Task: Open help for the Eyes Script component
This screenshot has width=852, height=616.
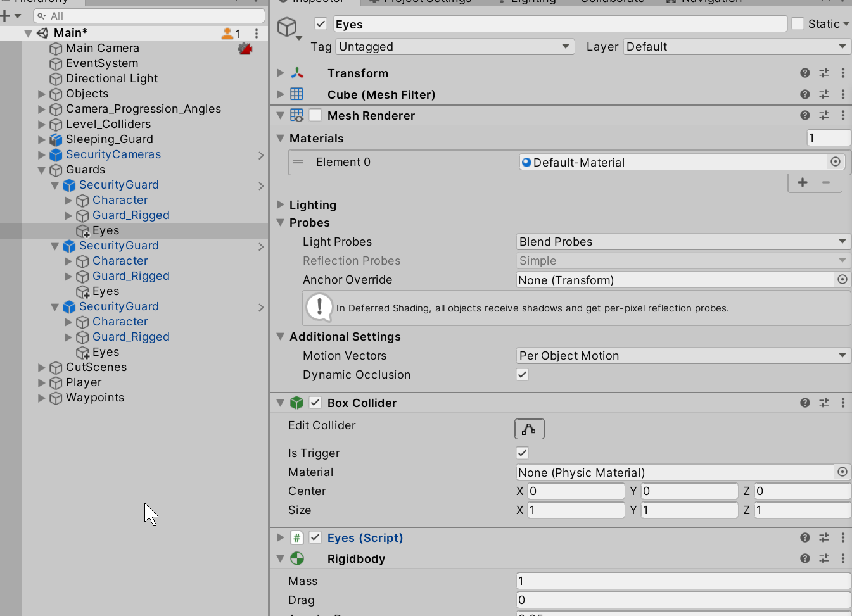Action: pos(805,537)
